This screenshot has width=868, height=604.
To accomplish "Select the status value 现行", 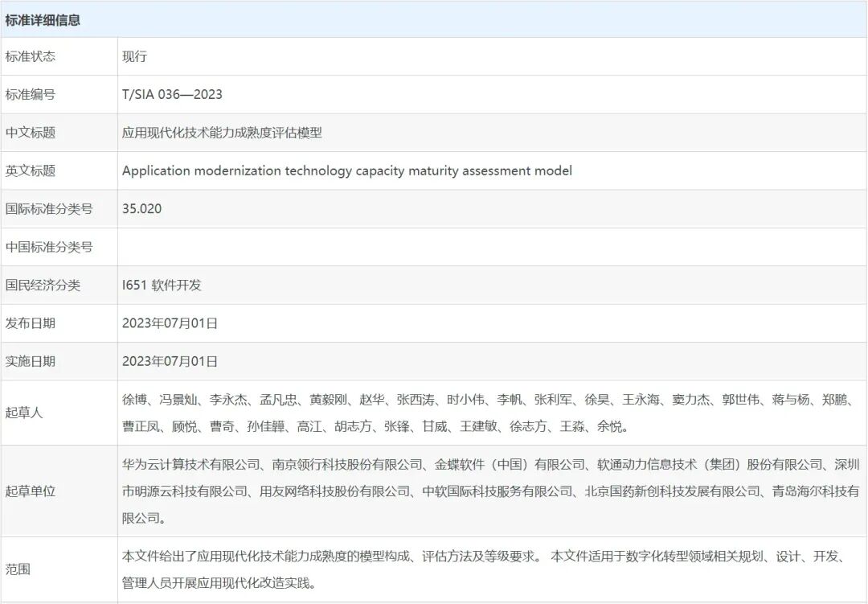I will (133, 56).
